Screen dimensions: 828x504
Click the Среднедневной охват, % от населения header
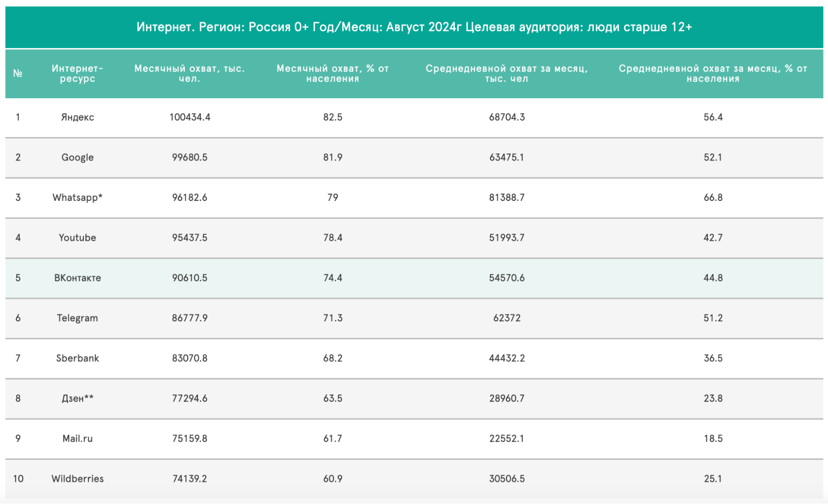[713, 73]
